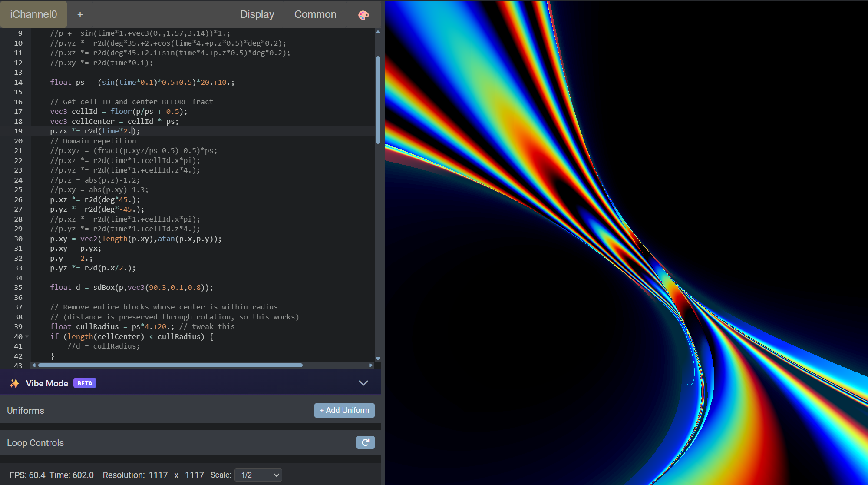Viewport: 868px width, 485px height.
Task: Add a new channel with the + tab
Action: 80,14
